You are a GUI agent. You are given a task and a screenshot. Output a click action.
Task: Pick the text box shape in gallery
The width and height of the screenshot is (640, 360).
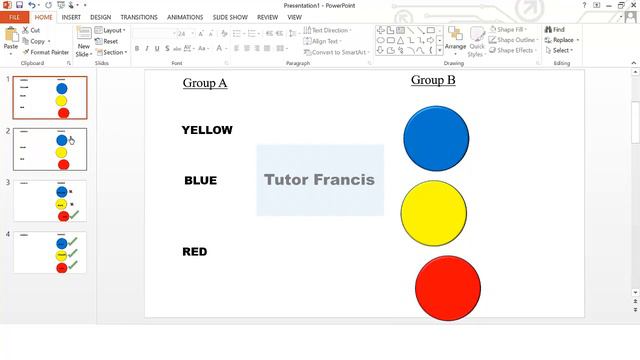point(400,30)
